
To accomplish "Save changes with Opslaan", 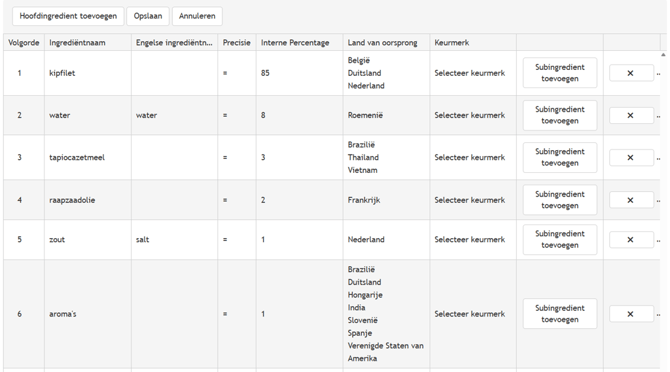I will (148, 16).
